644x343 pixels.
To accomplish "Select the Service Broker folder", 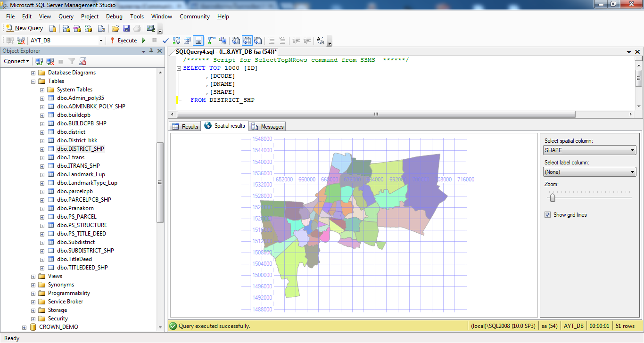I will pyautogui.click(x=65, y=302).
